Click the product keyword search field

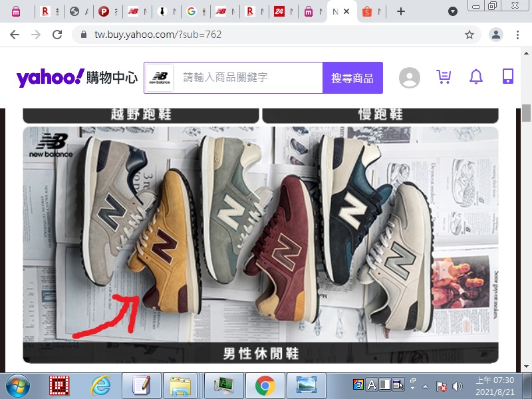coord(249,78)
